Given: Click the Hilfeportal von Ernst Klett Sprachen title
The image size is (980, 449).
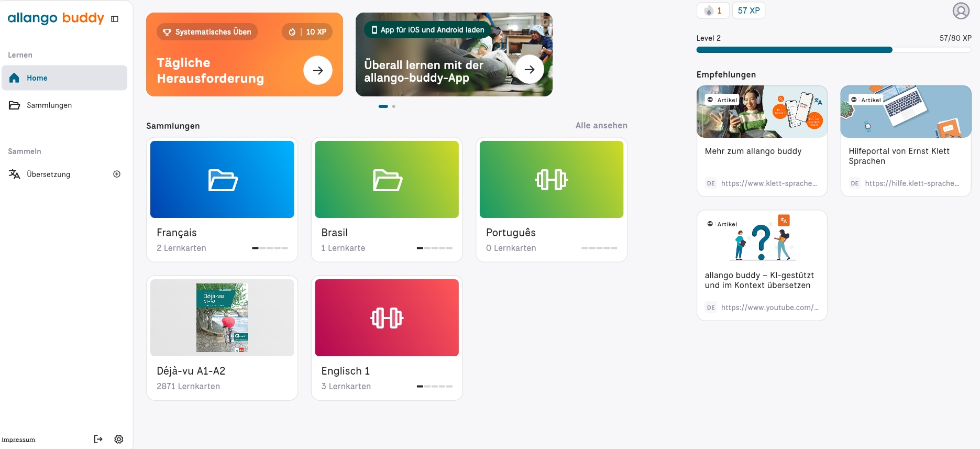Looking at the screenshot, I should 899,156.
